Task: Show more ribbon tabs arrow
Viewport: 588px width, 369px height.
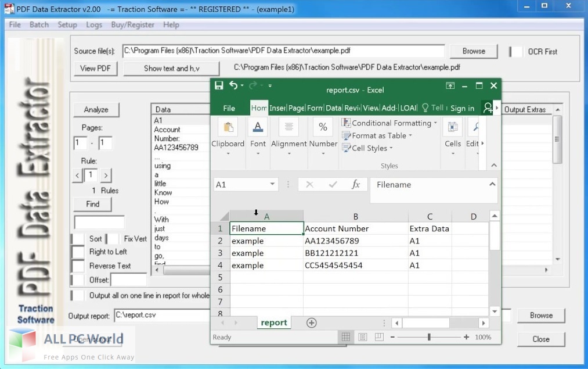Action: [497, 108]
